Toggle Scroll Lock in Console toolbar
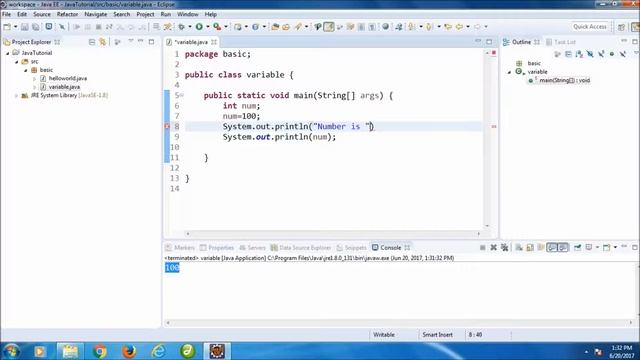Image resolution: width=640 pixels, height=360 pixels. coord(530,247)
